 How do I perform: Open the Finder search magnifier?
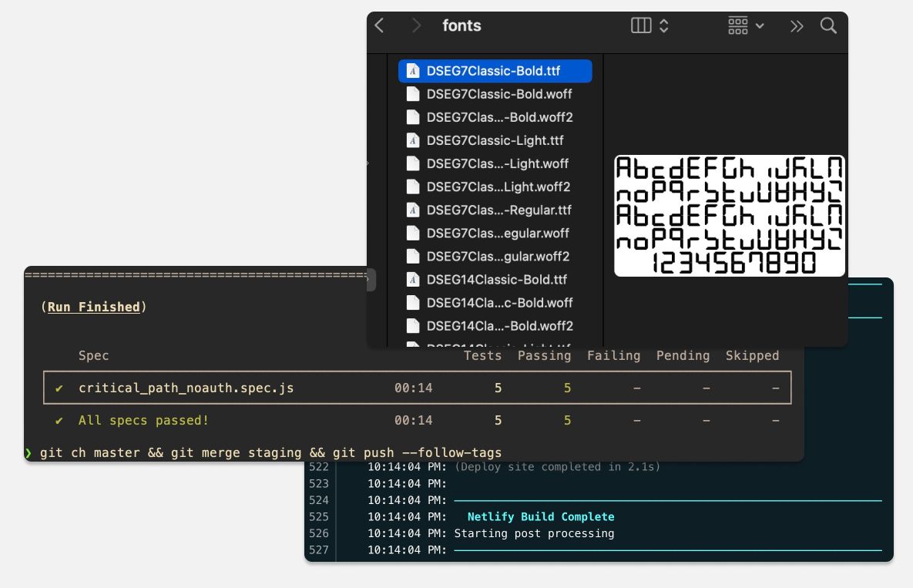click(828, 25)
